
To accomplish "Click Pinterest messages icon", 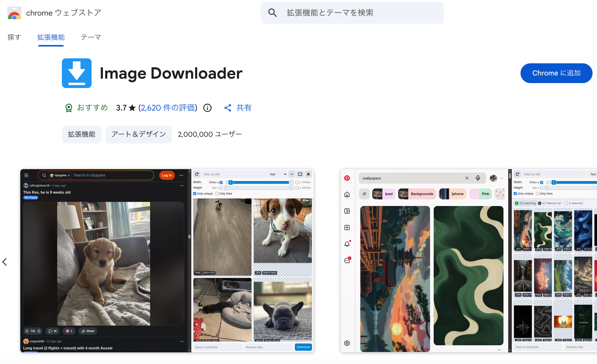I will coord(347,260).
